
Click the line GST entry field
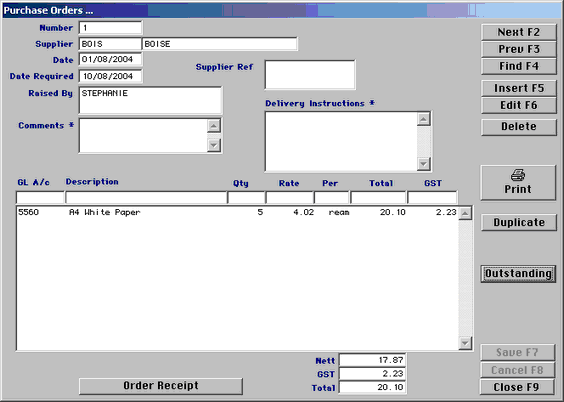click(432, 197)
